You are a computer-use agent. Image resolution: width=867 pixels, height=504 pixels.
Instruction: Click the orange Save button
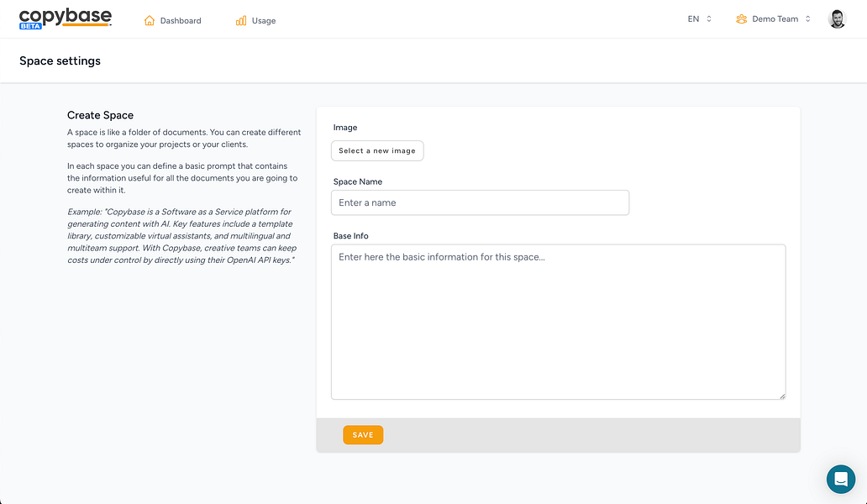point(363,435)
